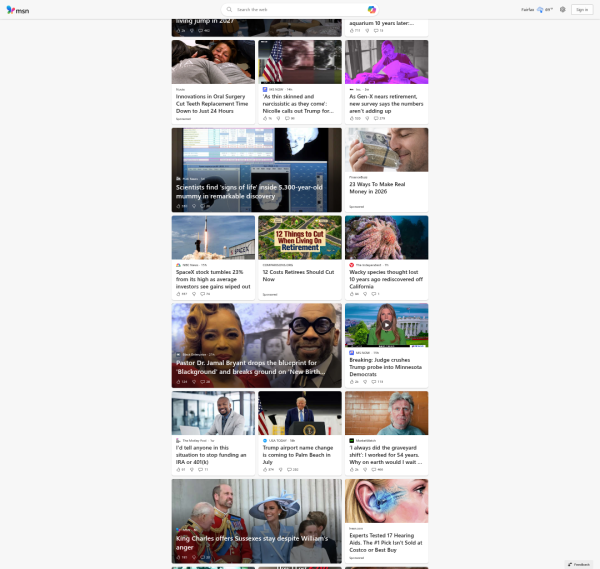600x569 pixels.
Task: Open I'd tell anyone to stop funding IRA headline
Action: 211,455
